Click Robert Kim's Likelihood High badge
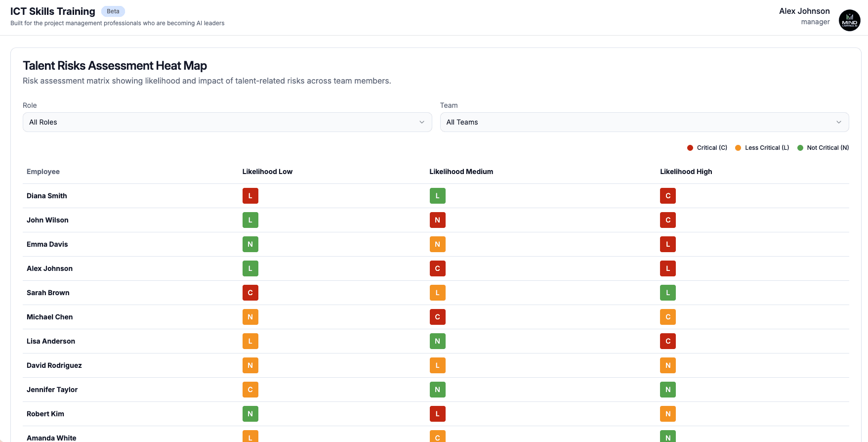 pyautogui.click(x=668, y=414)
